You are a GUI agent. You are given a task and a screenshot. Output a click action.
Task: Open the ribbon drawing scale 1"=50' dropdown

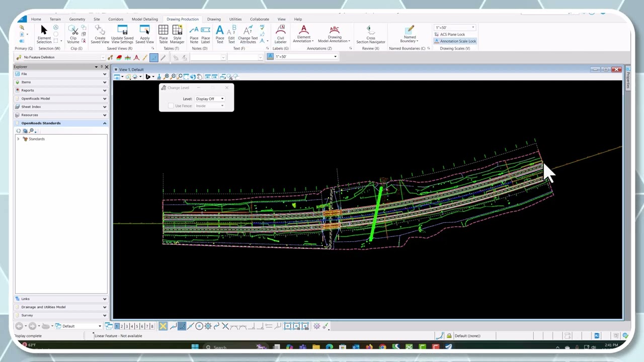point(455,27)
